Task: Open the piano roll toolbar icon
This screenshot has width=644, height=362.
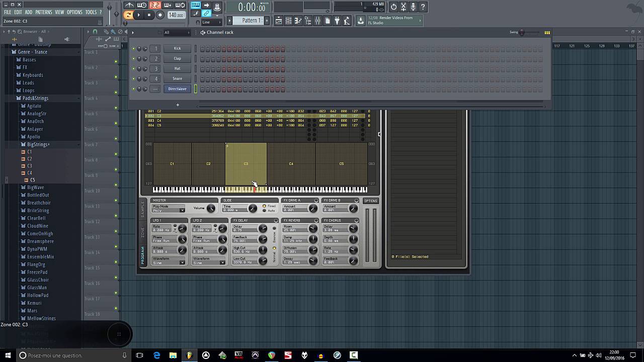Action: point(298,21)
